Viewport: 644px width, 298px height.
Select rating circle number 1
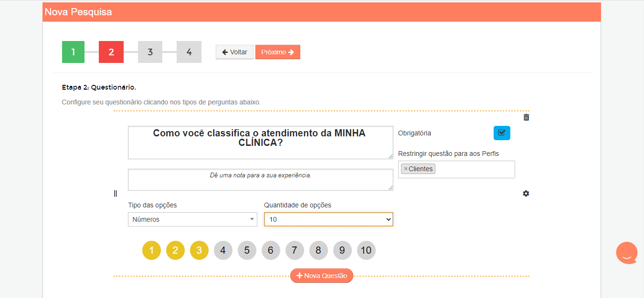tap(151, 250)
